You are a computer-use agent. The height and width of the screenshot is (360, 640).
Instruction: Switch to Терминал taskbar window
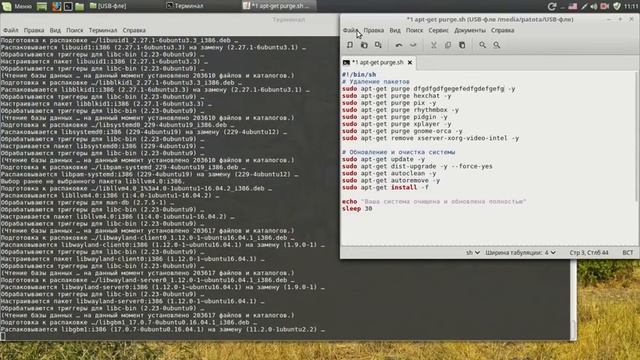click(x=185, y=6)
